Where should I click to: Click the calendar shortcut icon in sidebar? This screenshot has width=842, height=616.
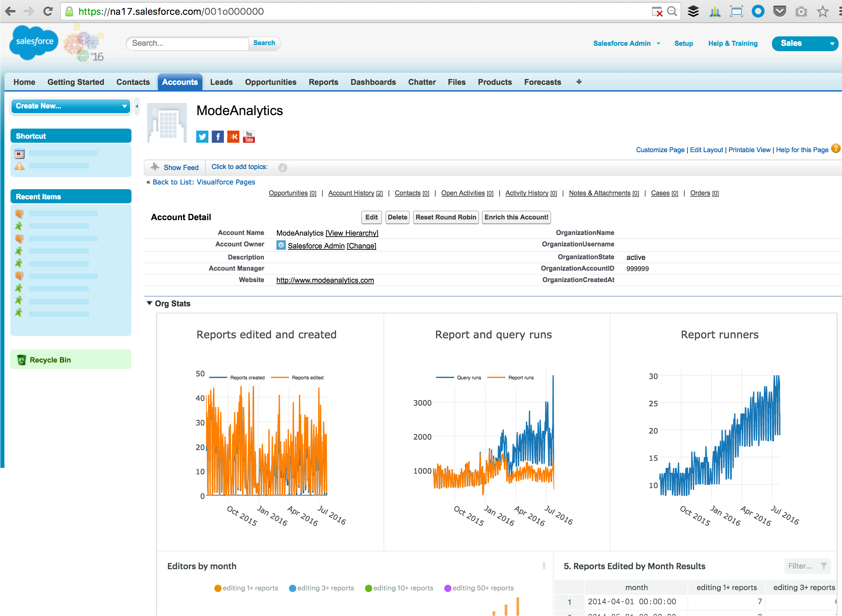tap(20, 153)
